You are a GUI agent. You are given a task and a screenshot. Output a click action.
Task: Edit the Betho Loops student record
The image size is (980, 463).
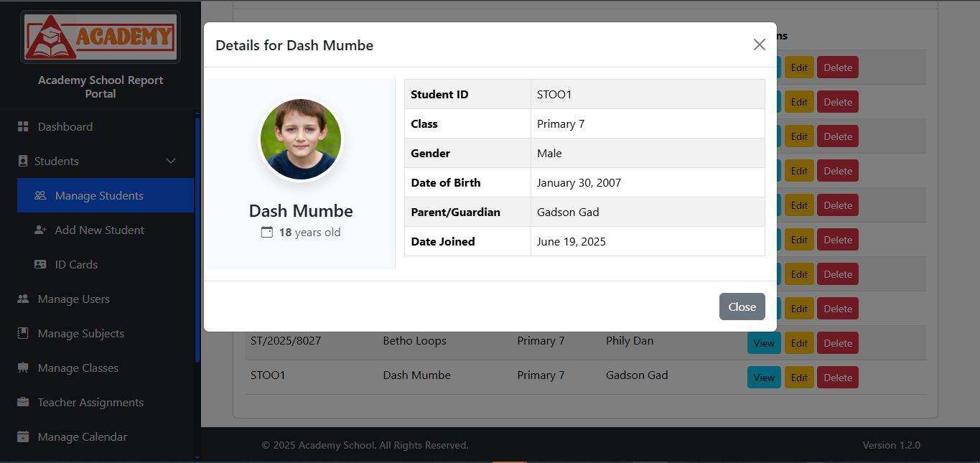[x=799, y=343]
